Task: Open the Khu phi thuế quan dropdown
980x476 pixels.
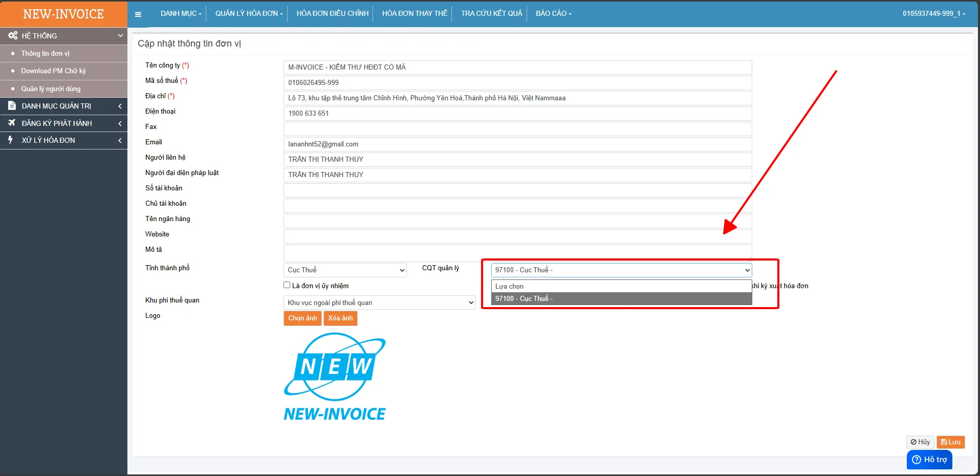Action: click(x=379, y=302)
